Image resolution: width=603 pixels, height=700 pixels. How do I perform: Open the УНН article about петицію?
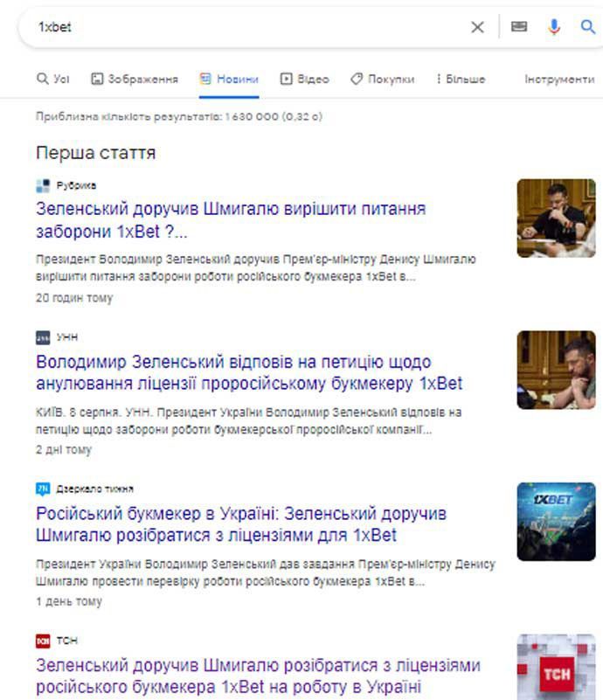tap(249, 372)
